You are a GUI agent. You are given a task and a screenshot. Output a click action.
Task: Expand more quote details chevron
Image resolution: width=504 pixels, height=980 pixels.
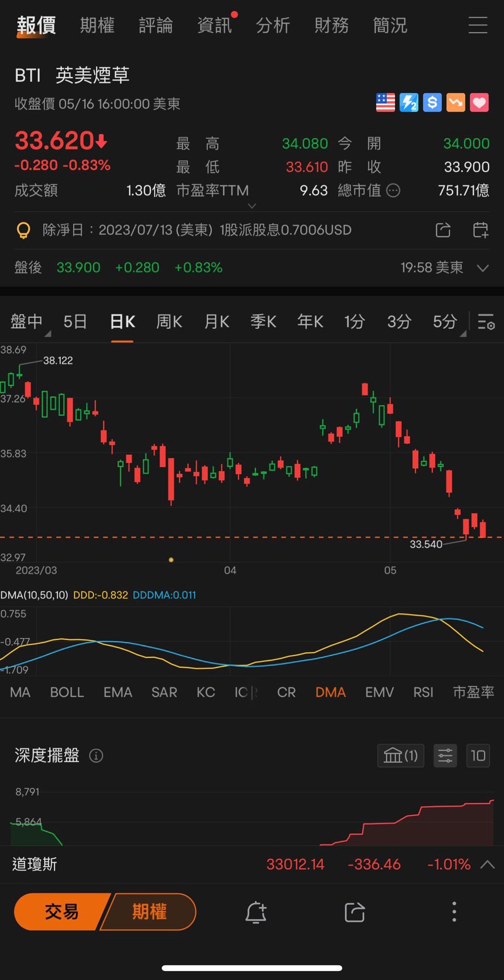tap(252, 206)
